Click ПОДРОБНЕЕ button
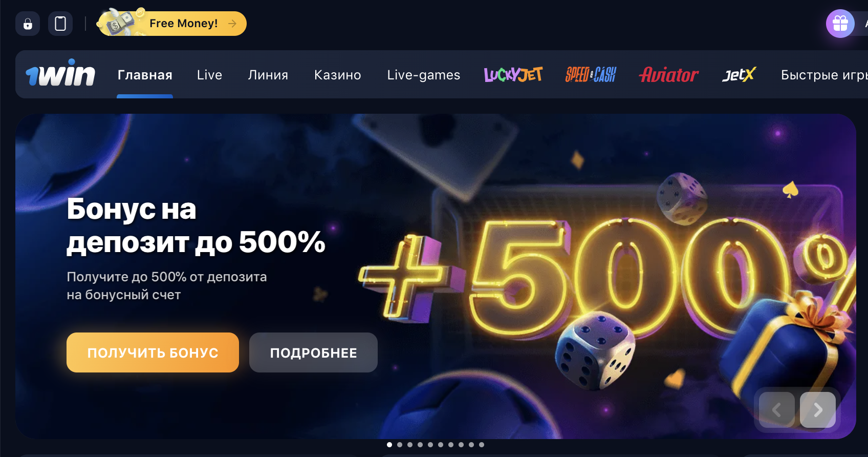The image size is (868, 457). pyautogui.click(x=313, y=352)
